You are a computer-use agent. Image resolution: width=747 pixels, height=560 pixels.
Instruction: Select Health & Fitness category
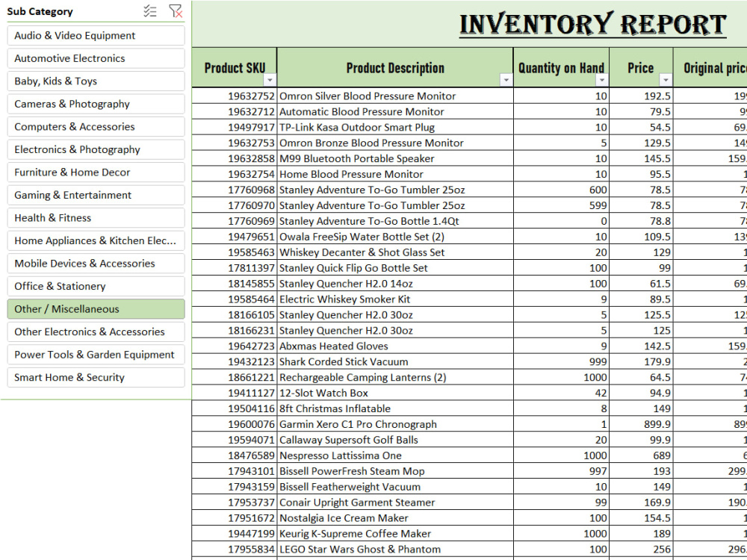[x=96, y=218]
